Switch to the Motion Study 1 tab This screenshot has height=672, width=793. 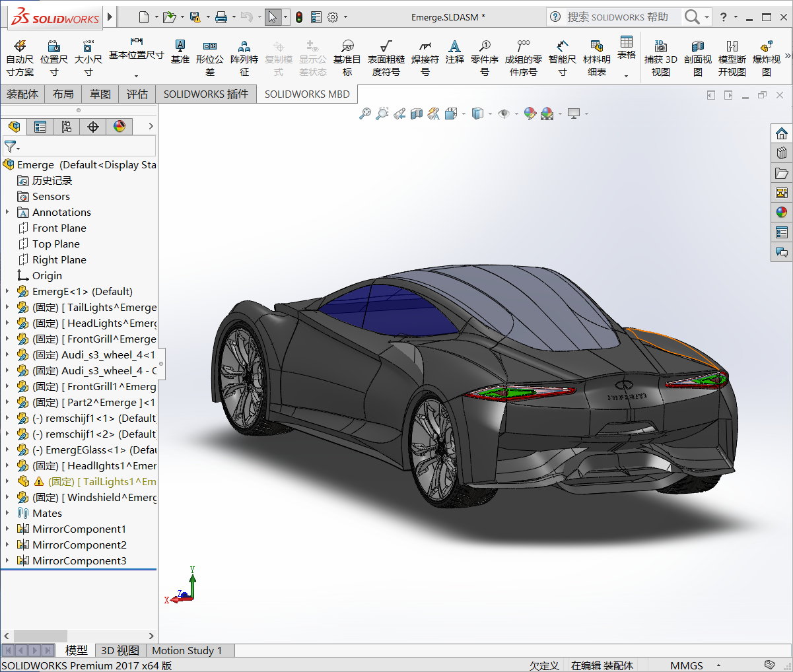[187, 650]
